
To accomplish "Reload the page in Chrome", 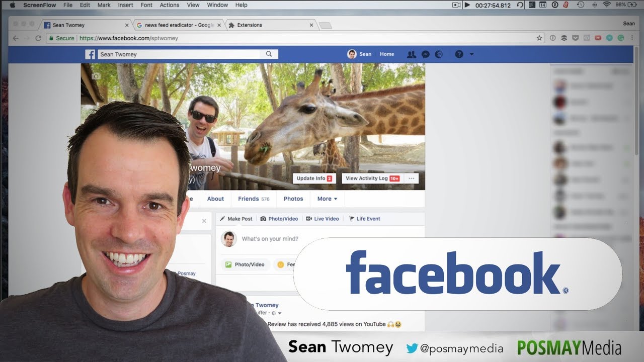I will tap(38, 38).
